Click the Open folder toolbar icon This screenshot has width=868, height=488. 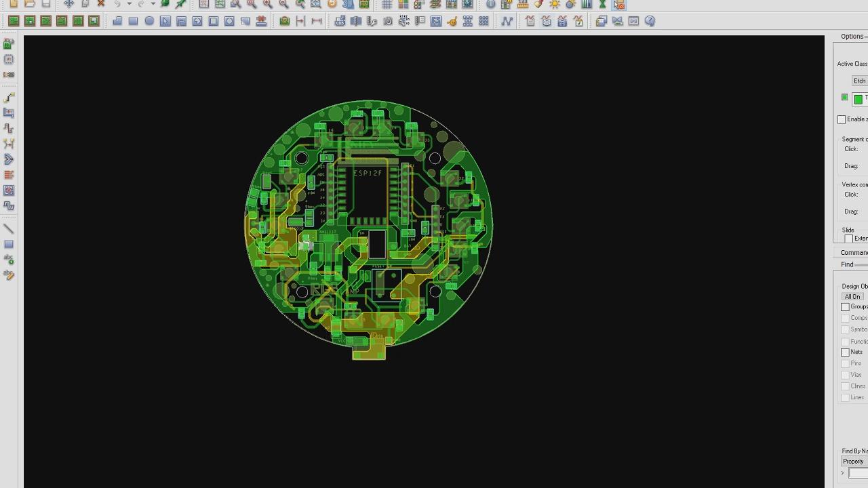[29, 3]
